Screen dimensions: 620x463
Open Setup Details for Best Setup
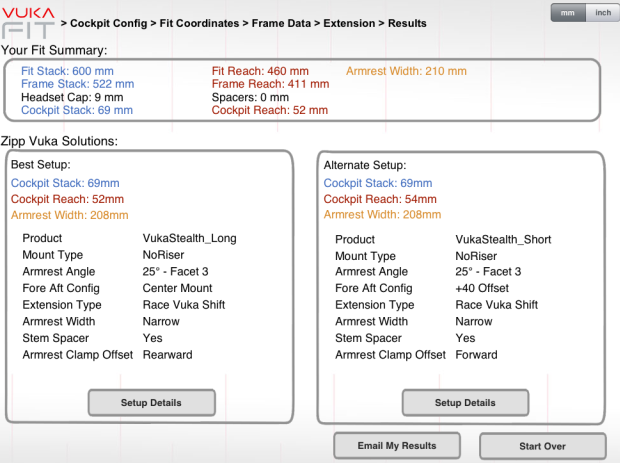click(x=151, y=403)
